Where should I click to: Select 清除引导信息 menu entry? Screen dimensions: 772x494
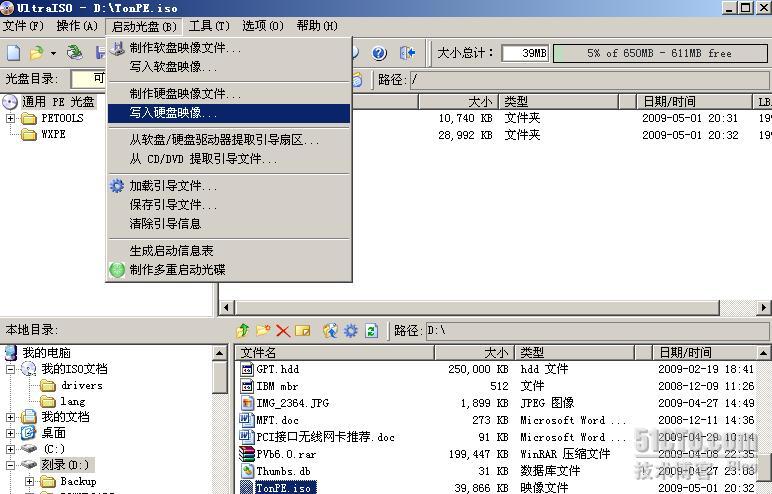(x=229, y=224)
